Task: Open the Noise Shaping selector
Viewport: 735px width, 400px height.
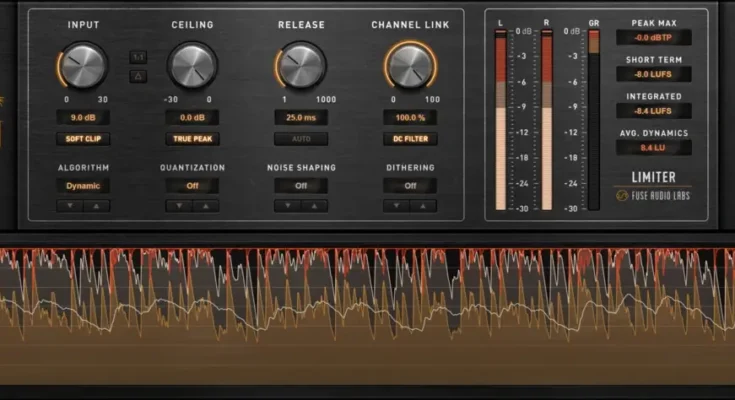Action: click(x=301, y=185)
